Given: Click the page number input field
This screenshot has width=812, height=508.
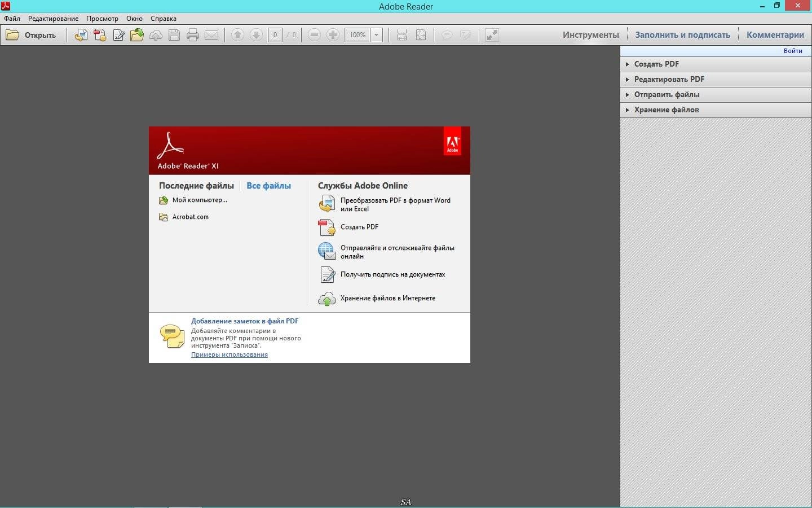Looking at the screenshot, I should (x=275, y=35).
